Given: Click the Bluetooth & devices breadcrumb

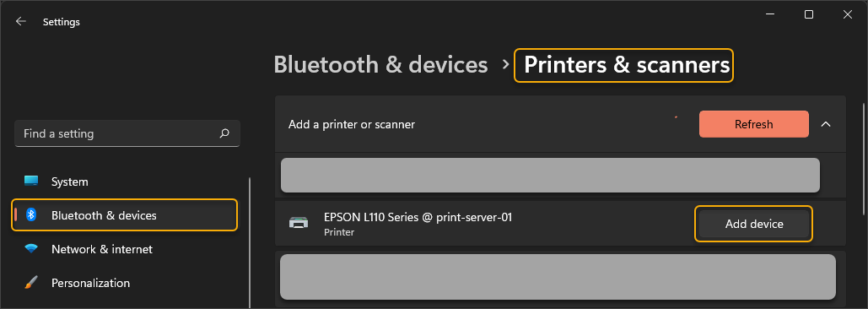Looking at the screenshot, I should 381,65.
